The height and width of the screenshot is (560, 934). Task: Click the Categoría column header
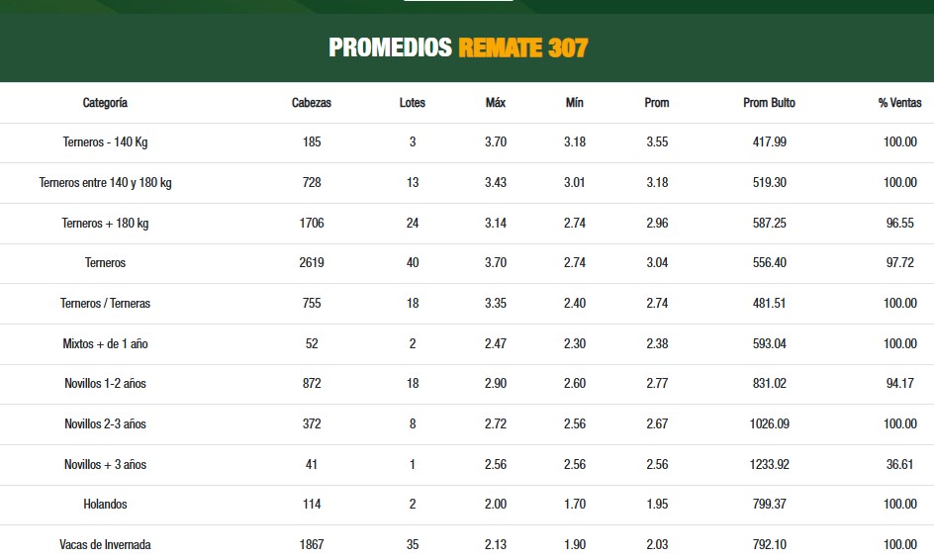tap(105, 103)
